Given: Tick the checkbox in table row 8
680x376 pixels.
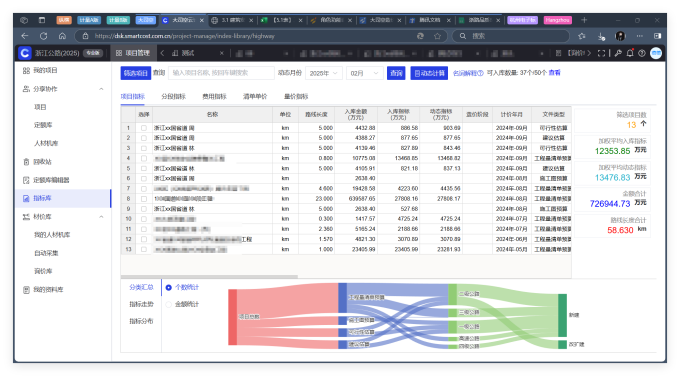Looking at the screenshot, I should 144,199.
